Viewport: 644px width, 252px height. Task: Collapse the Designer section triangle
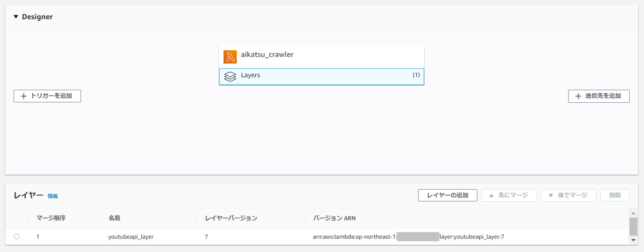click(16, 17)
